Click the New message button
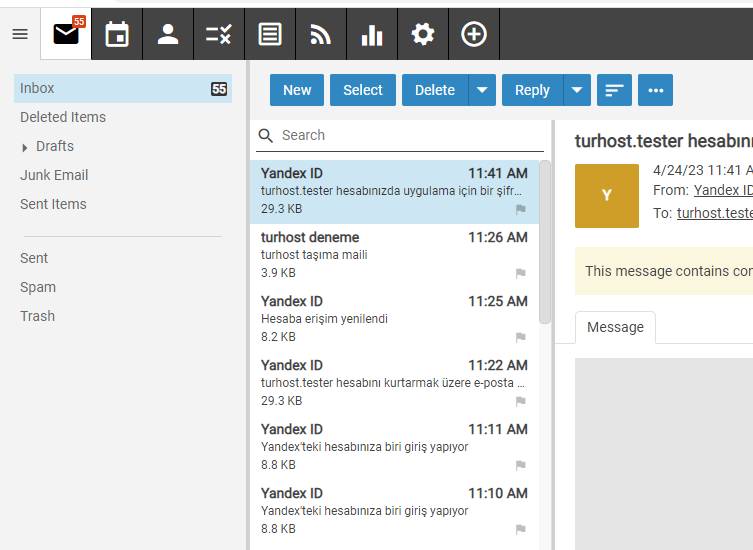Viewport: 753px width, 550px height. 297,90
